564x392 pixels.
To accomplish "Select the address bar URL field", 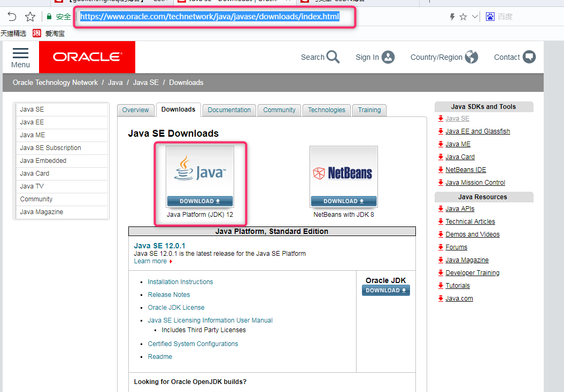I will [x=210, y=17].
